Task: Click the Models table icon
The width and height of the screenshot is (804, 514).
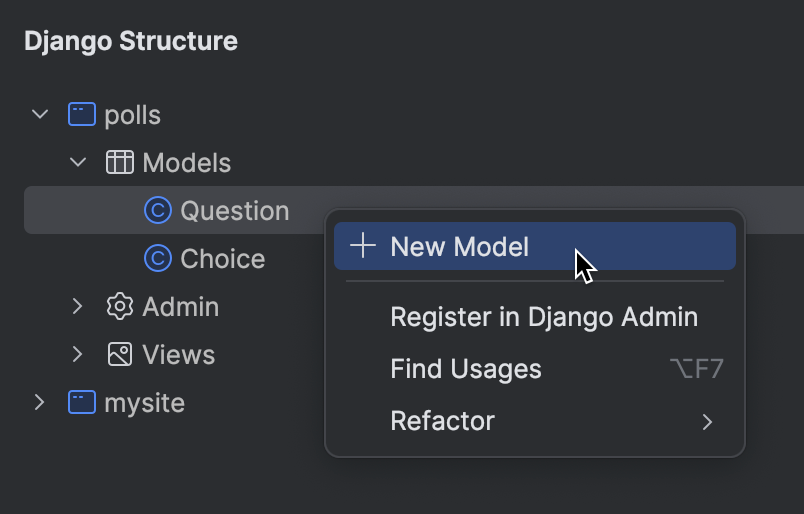Action: point(120,163)
